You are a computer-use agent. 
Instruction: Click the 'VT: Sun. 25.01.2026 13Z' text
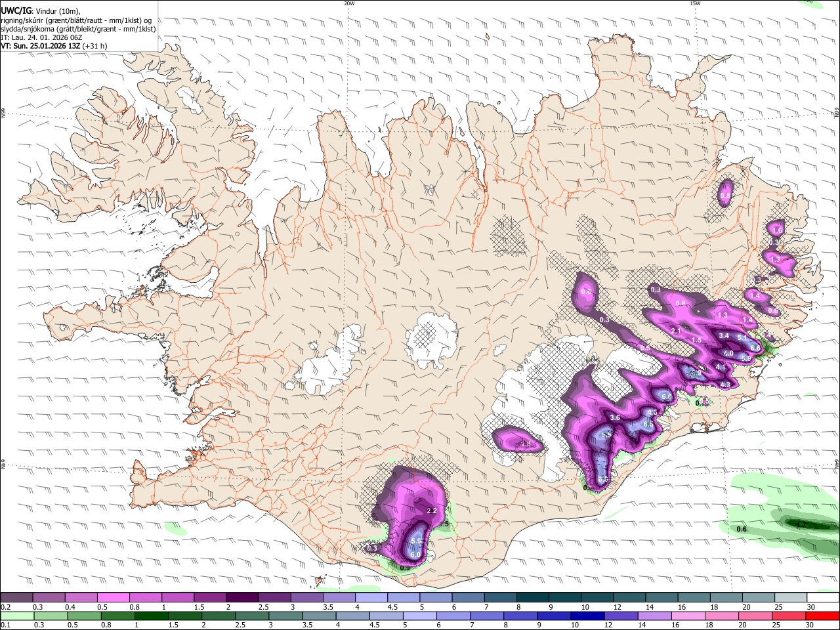tap(40, 46)
